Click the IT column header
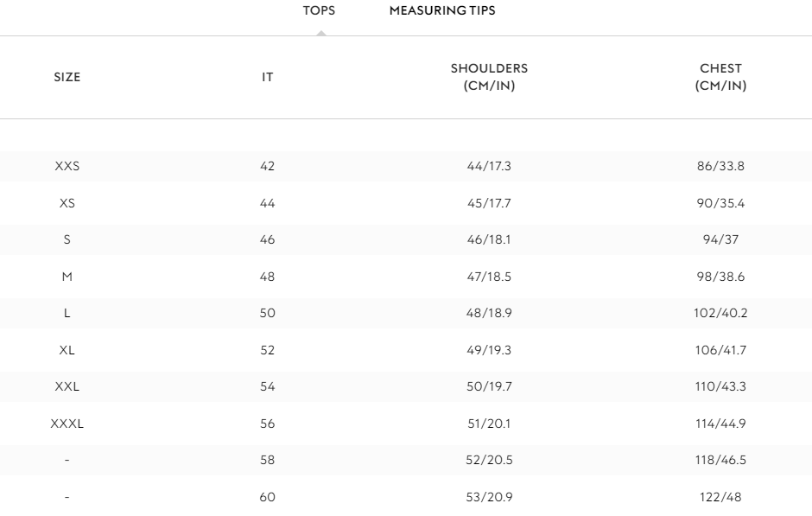This screenshot has height=516, width=812. pos(268,77)
